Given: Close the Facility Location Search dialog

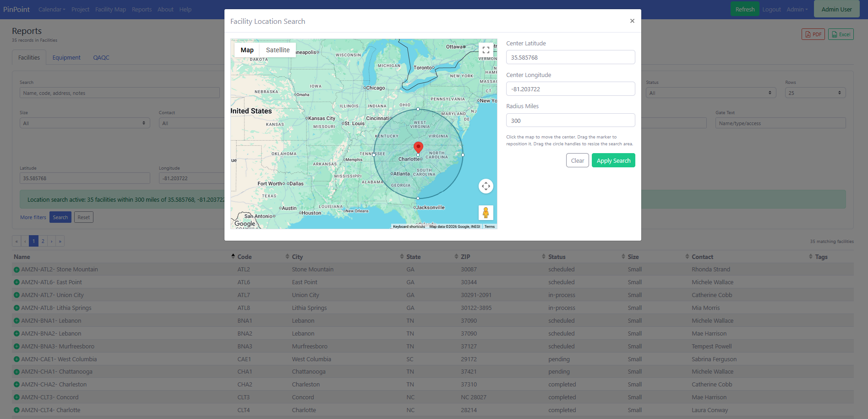Looking at the screenshot, I should [x=632, y=21].
